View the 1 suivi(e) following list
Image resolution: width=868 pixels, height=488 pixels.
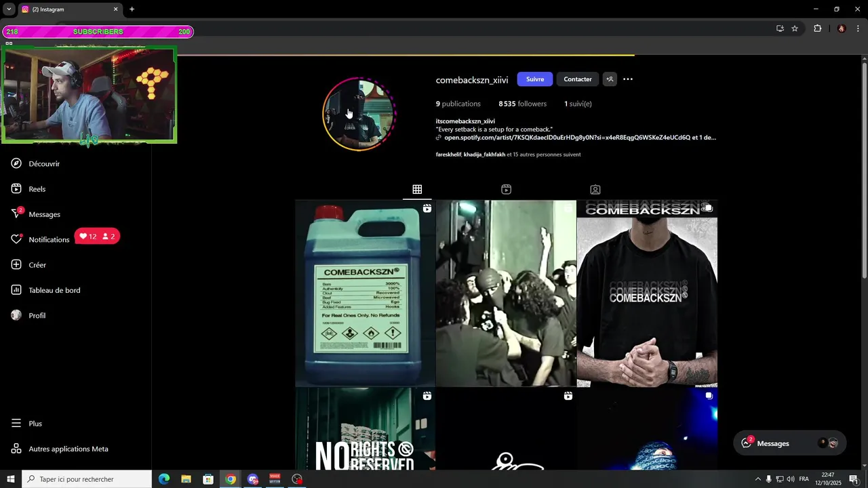coord(578,104)
